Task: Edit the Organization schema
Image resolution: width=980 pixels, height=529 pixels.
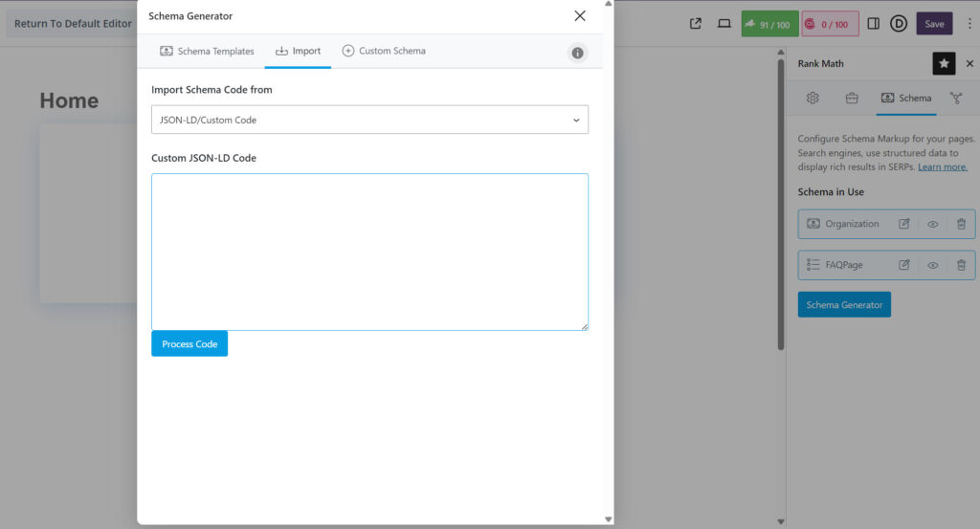Action: [x=904, y=224]
